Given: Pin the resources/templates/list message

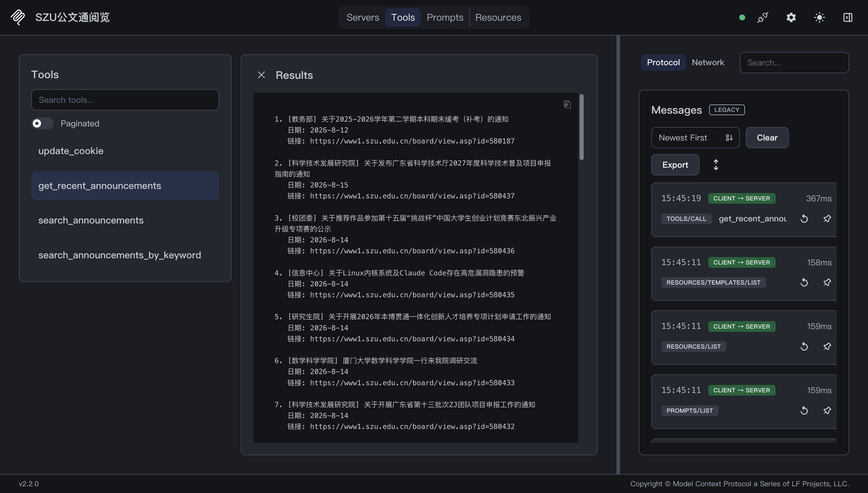Looking at the screenshot, I should [827, 283].
